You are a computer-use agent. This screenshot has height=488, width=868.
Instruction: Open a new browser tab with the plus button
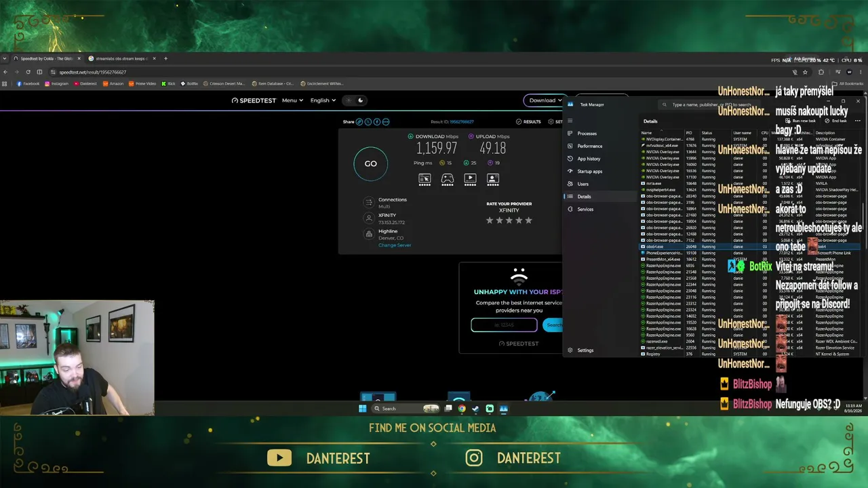[x=165, y=58]
